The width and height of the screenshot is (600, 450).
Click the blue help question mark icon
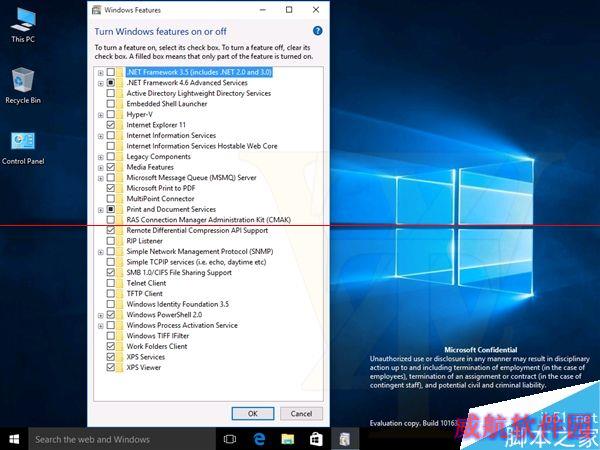(317, 31)
